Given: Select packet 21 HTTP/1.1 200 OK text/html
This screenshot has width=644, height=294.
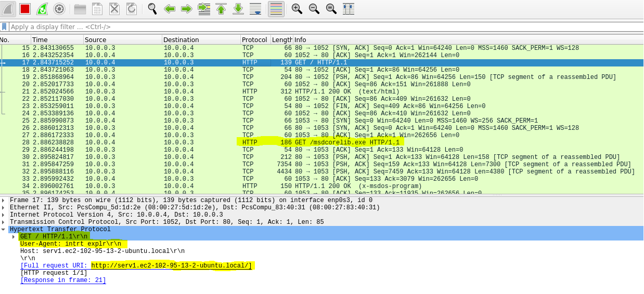Looking at the screenshot, I should point(321,91).
